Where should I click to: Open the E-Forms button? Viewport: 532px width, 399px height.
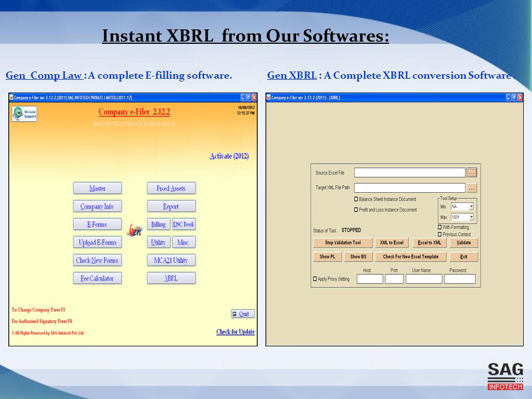(x=98, y=224)
